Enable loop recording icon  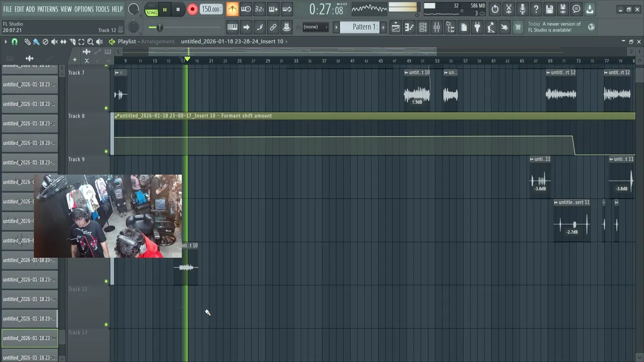click(x=287, y=9)
